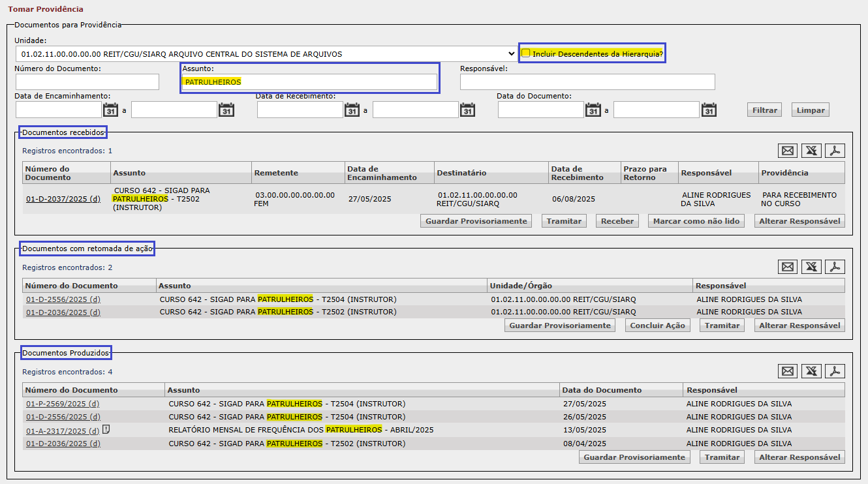
Task: Export Documentos recebidos to Excel icon
Action: pyautogui.click(x=811, y=151)
